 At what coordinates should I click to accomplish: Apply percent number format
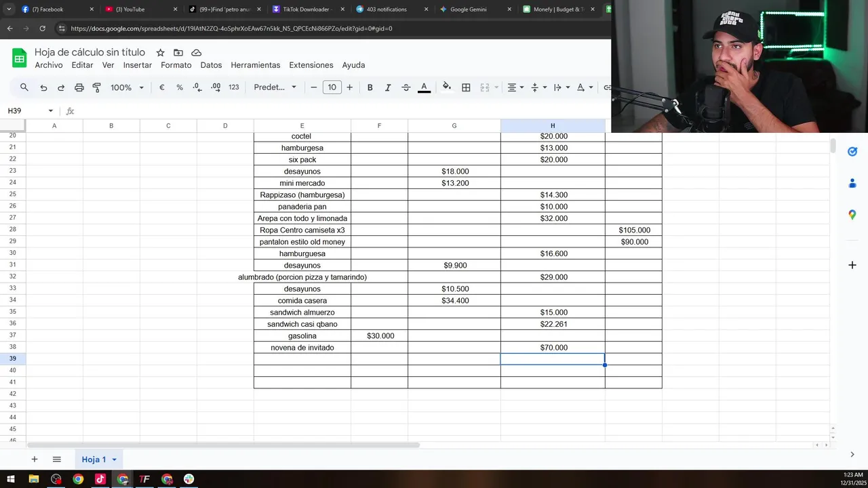pos(180,87)
